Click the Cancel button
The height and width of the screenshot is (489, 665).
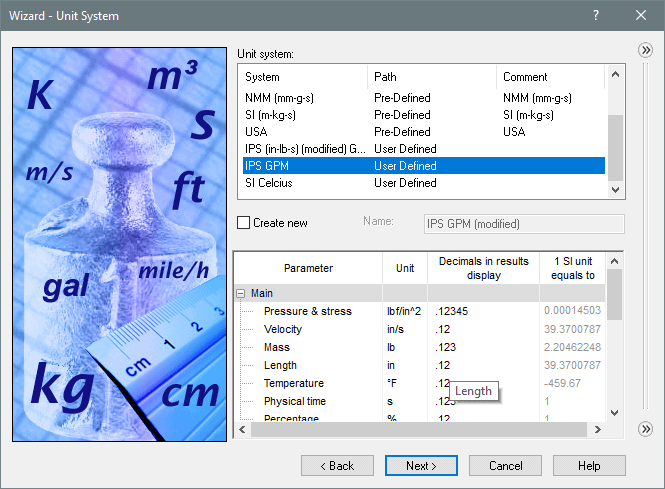pos(505,466)
